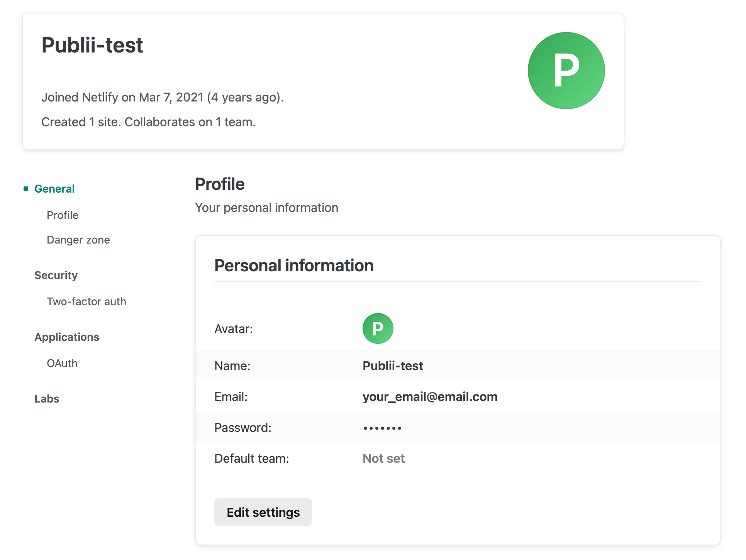
Task: Click the Name value Publii-test
Action: point(392,365)
